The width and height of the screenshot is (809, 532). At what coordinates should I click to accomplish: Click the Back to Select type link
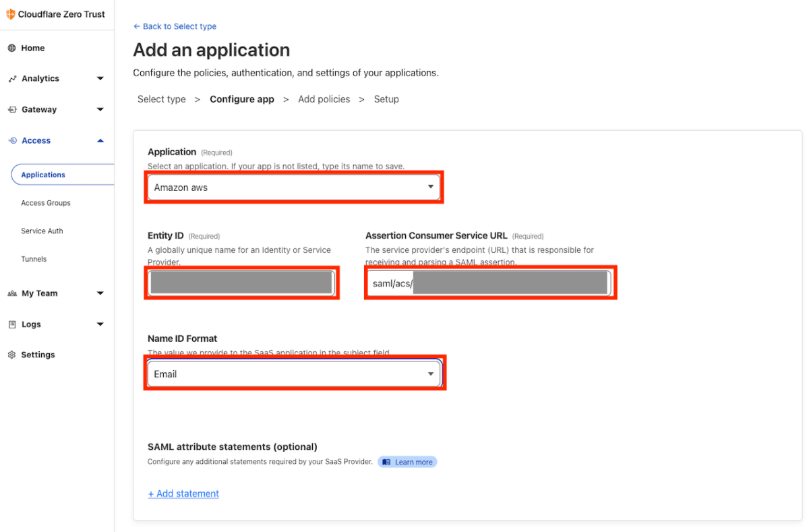175,26
